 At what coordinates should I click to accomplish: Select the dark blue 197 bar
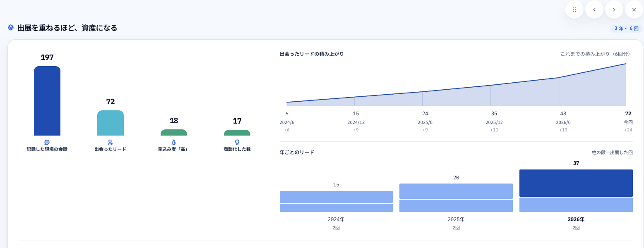point(47,101)
